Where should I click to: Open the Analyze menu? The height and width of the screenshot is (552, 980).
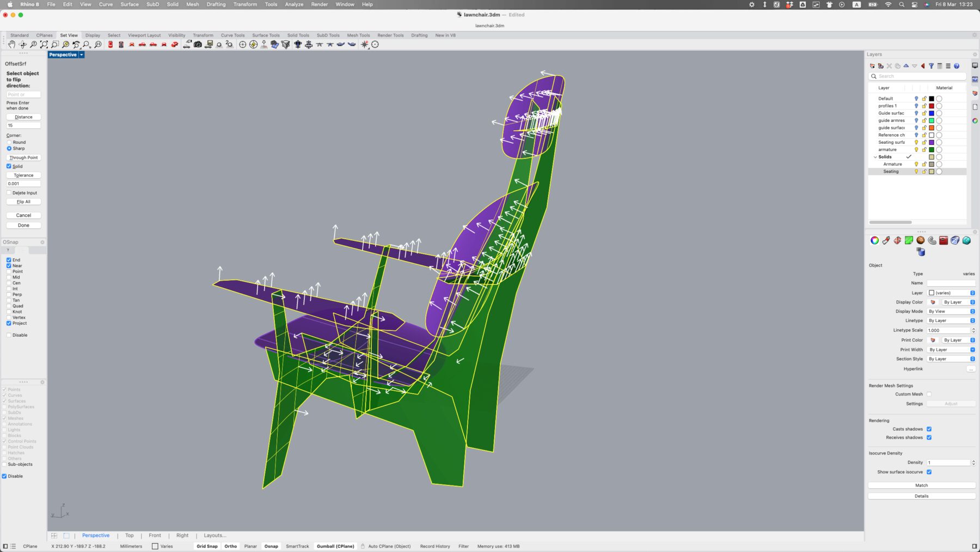click(294, 4)
